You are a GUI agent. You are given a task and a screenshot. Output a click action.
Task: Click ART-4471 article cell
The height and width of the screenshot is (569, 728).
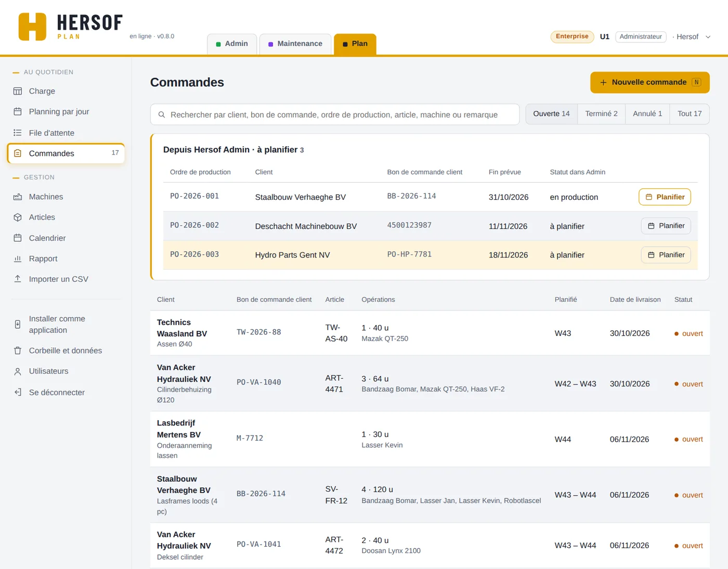pyautogui.click(x=334, y=383)
